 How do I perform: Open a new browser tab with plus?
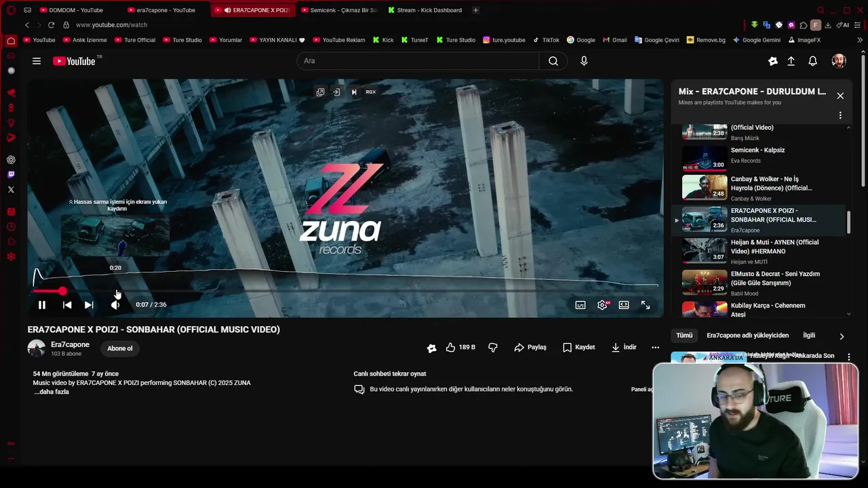(475, 10)
